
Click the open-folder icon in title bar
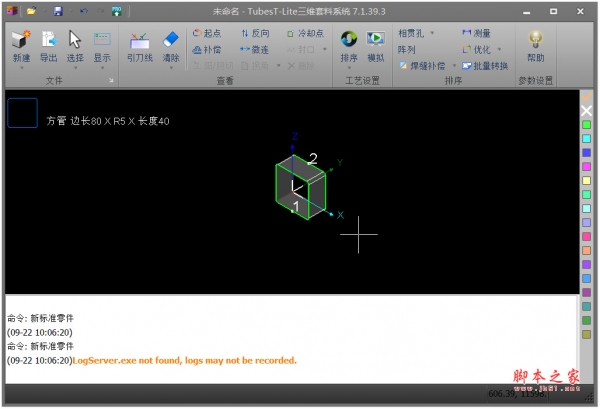(31, 11)
